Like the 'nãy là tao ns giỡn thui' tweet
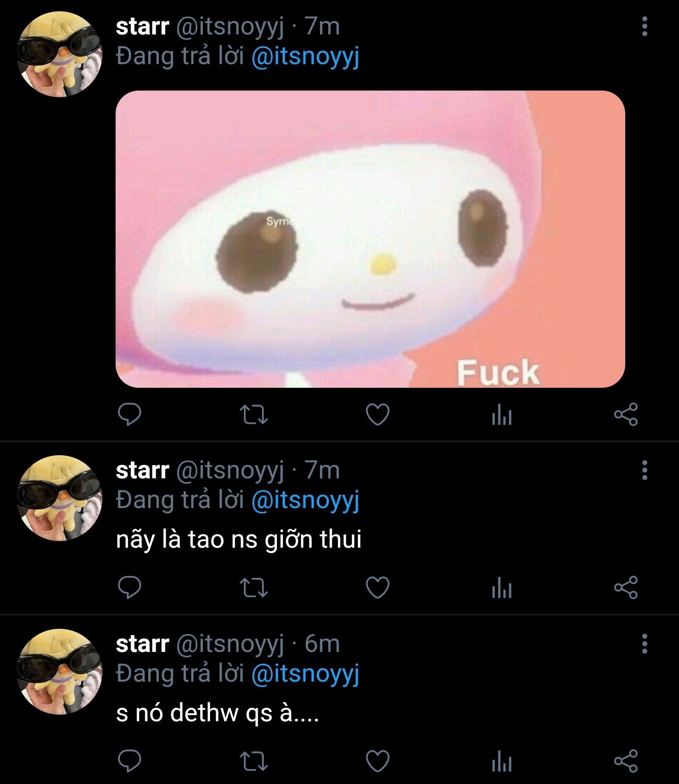Image resolution: width=679 pixels, height=784 pixels. coord(378,588)
